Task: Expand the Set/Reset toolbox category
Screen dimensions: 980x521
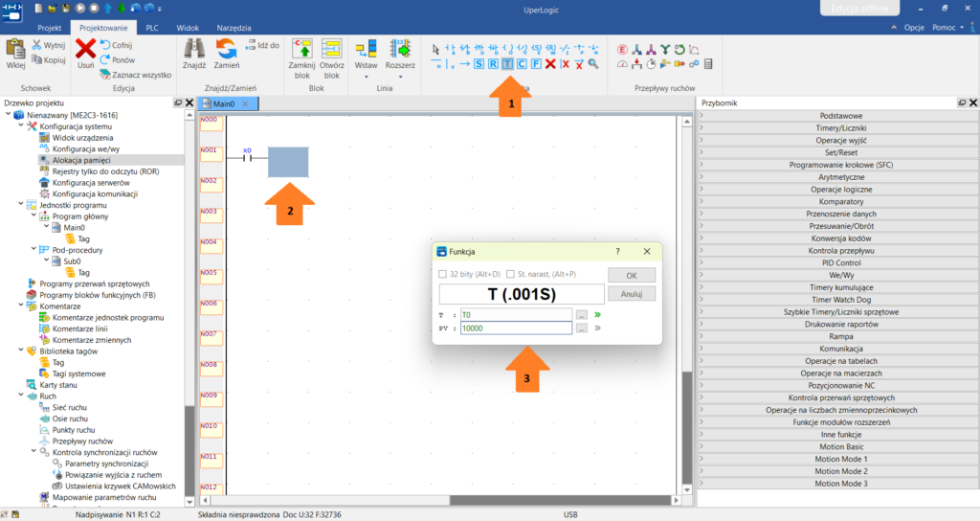Action: [837, 152]
